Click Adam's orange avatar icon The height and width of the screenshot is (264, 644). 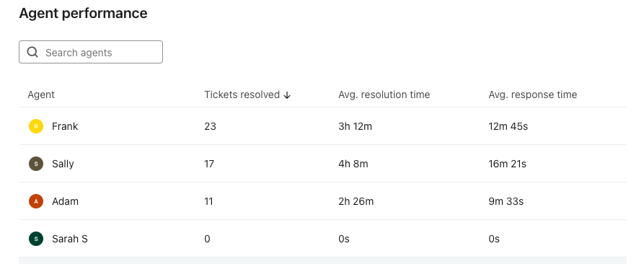[36, 201]
